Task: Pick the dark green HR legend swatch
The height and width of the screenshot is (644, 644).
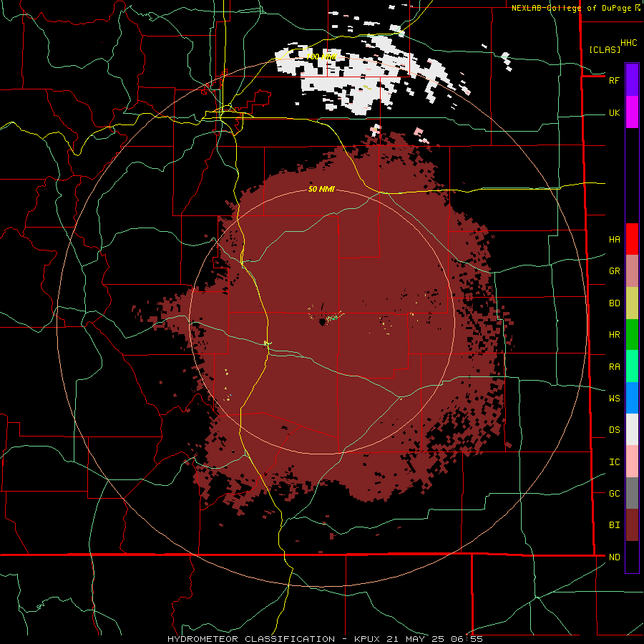Action: (632, 334)
